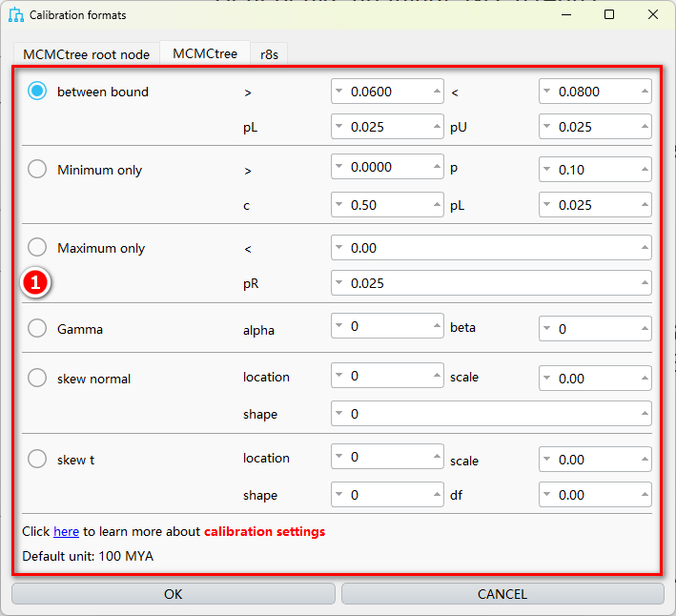Select the between bound radio button
The image size is (676, 616).
click(37, 92)
